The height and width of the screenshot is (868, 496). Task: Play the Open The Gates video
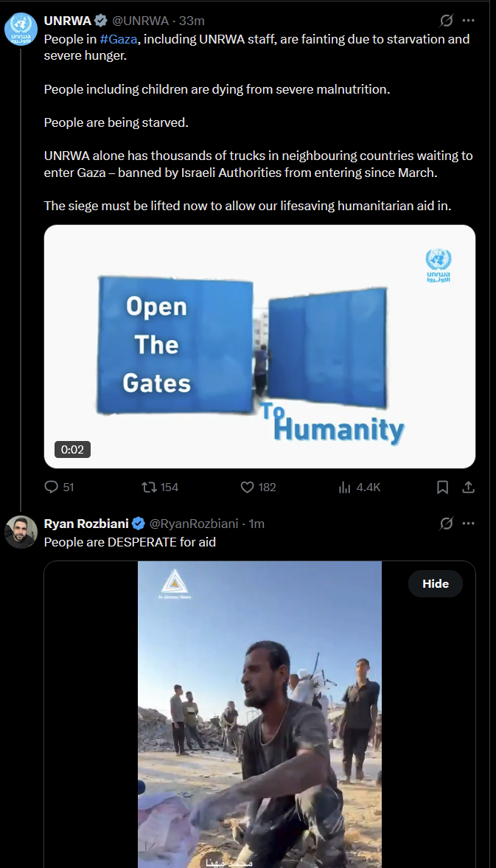pyautogui.click(x=259, y=347)
